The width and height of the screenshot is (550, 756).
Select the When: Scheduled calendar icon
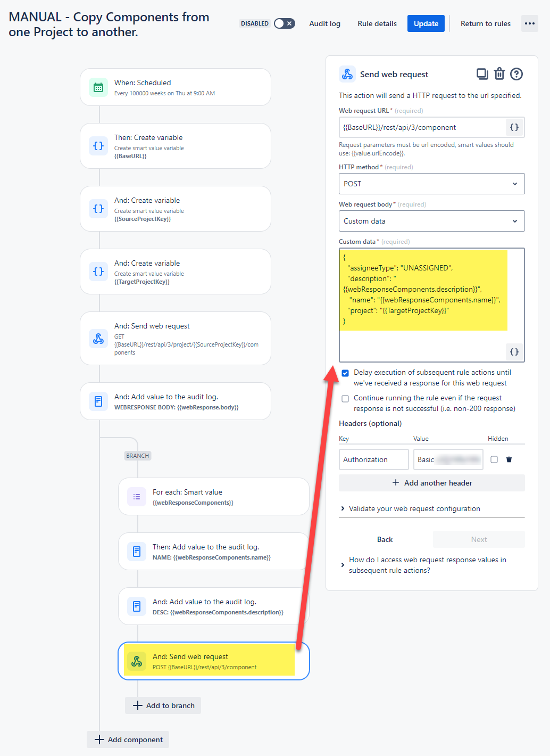(x=98, y=87)
